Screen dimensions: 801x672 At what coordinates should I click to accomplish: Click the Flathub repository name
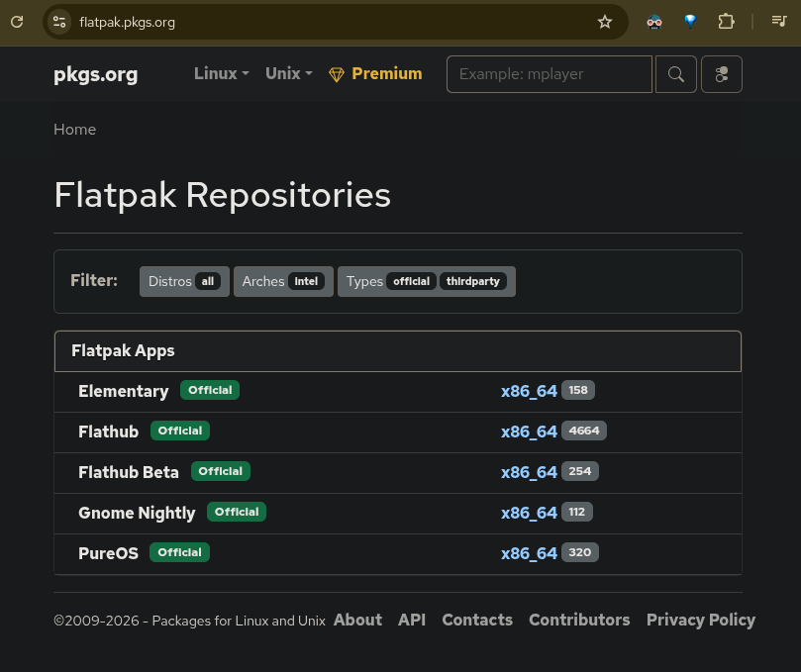[108, 432]
